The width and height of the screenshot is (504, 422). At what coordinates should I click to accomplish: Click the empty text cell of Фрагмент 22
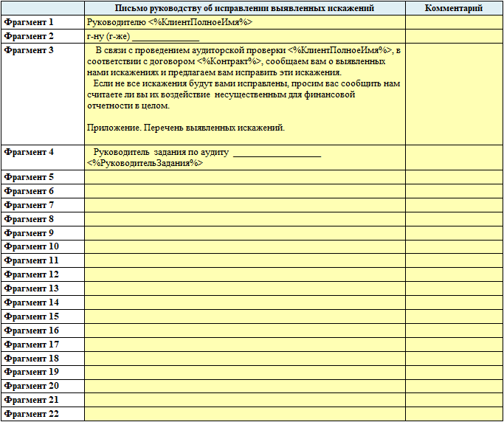pyautogui.click(x=244, y=414)
